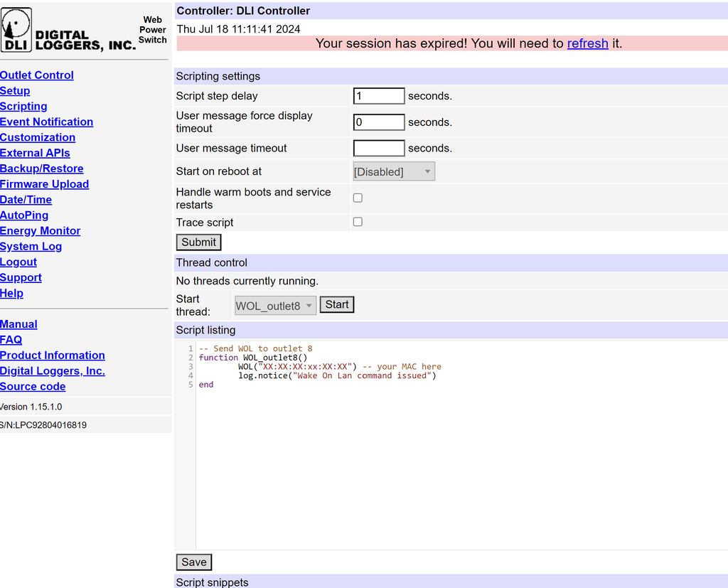Open the External APIs page

pyautogui.click(x=35, y=153)
